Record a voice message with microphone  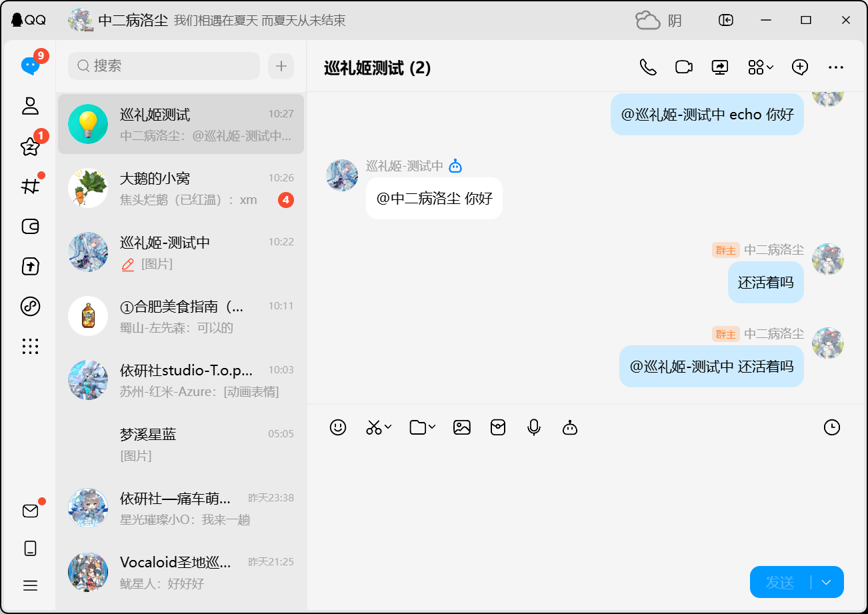click(533, 427)
